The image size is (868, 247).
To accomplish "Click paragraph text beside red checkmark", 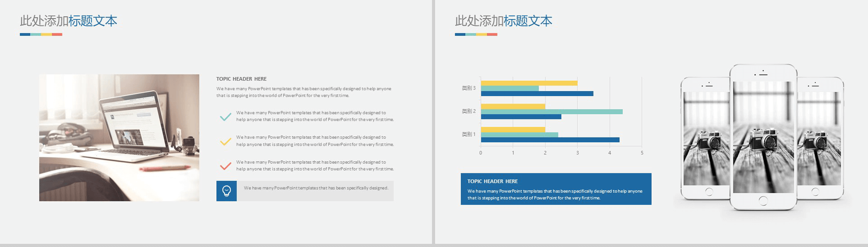I will click(315, 166).
